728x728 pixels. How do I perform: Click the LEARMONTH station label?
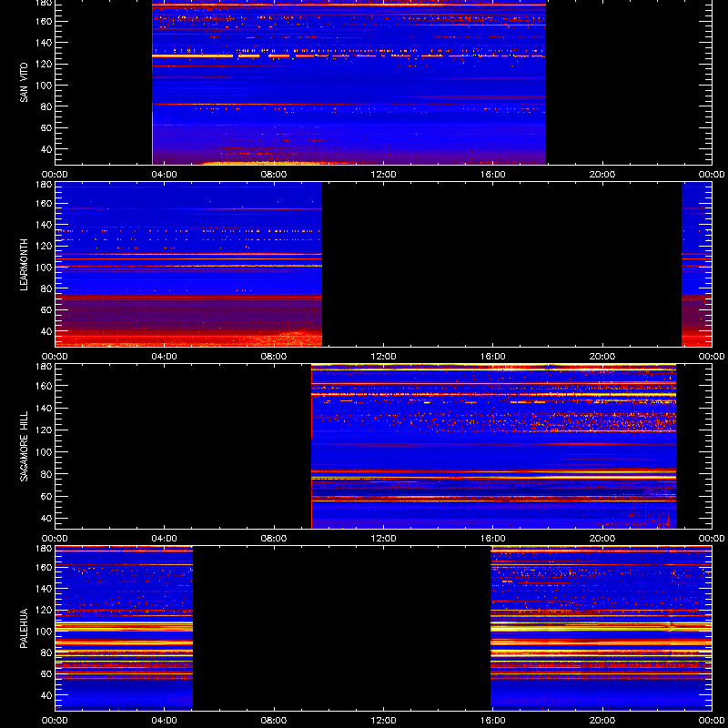24,265
